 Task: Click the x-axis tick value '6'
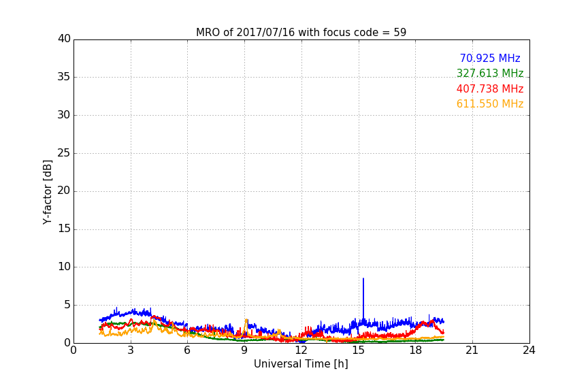tap(188, 350)
